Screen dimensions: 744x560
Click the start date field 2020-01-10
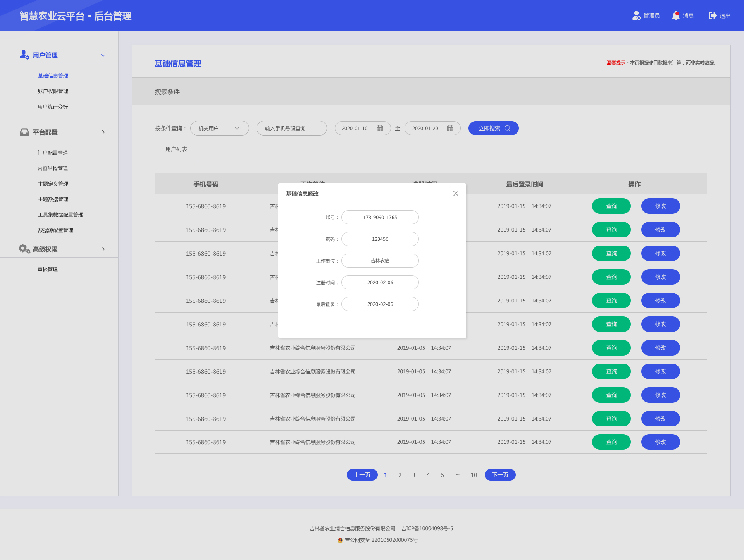362,128
